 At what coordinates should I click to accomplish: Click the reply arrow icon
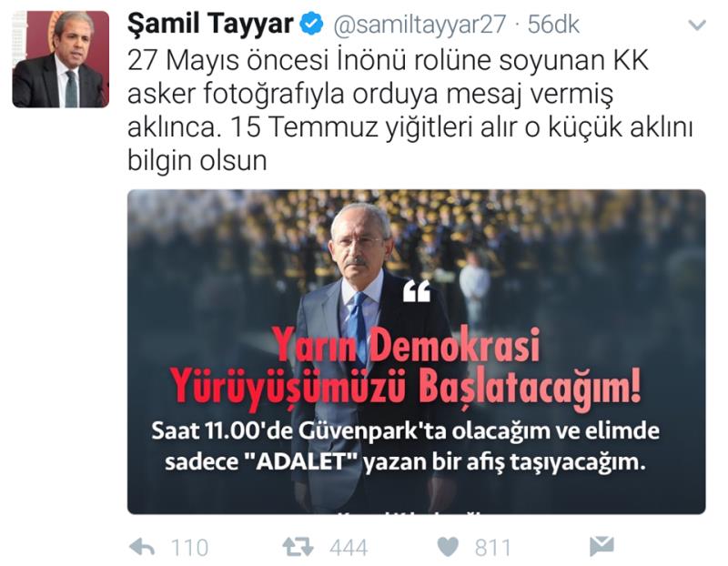pos(142,547)
